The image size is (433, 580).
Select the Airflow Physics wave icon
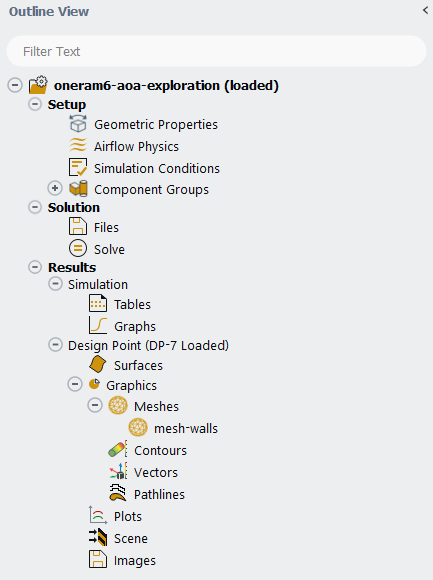tap(78, 145)
